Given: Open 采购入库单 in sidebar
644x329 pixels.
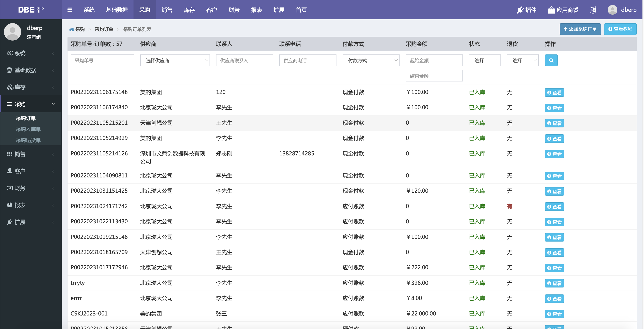Looking at the screenshot, I should [28, 129].
